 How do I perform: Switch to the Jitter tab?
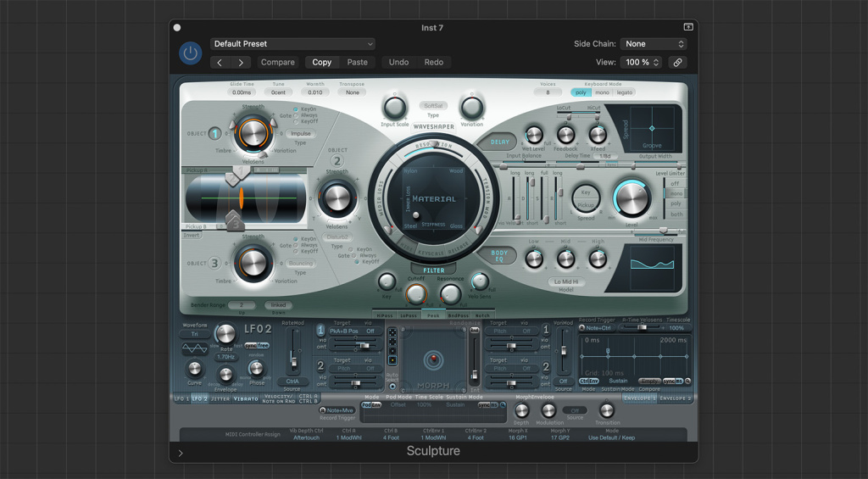pos(220,398)
